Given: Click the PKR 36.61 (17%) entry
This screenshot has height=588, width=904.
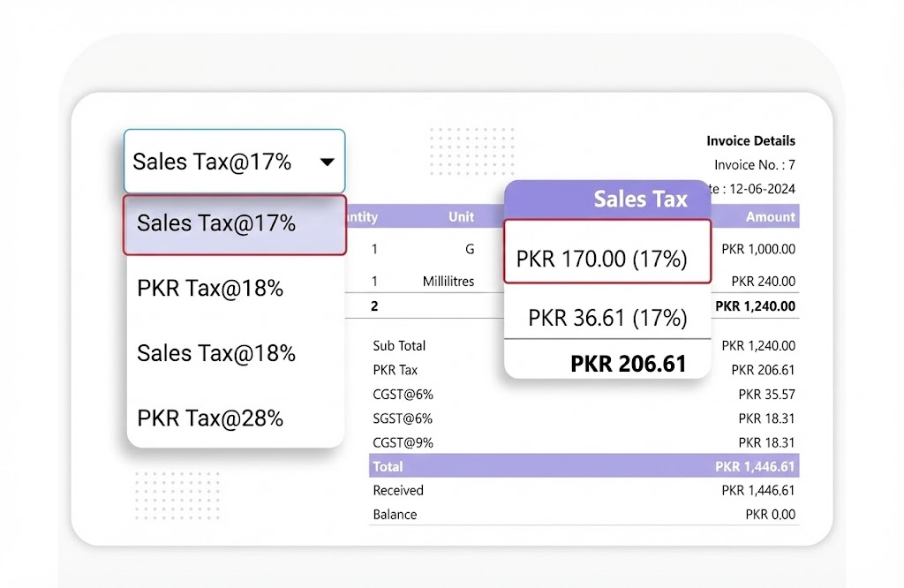Looking at the screenshot, I should tap(606, 317).
